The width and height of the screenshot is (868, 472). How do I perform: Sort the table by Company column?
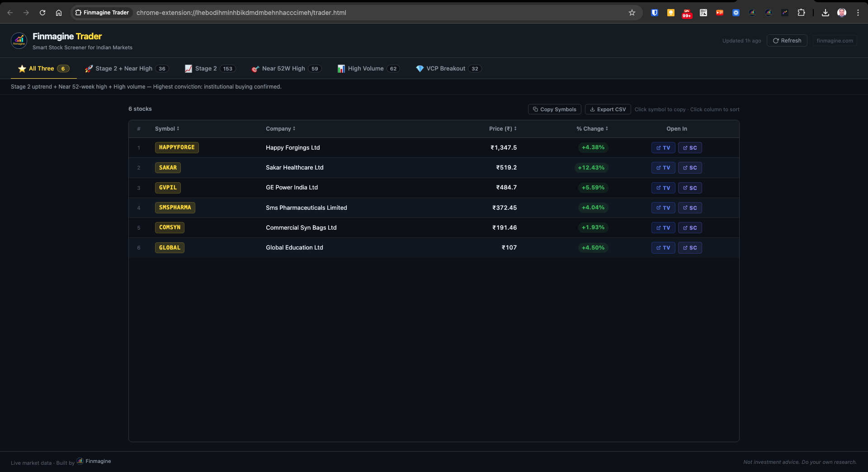coord(280,129)
